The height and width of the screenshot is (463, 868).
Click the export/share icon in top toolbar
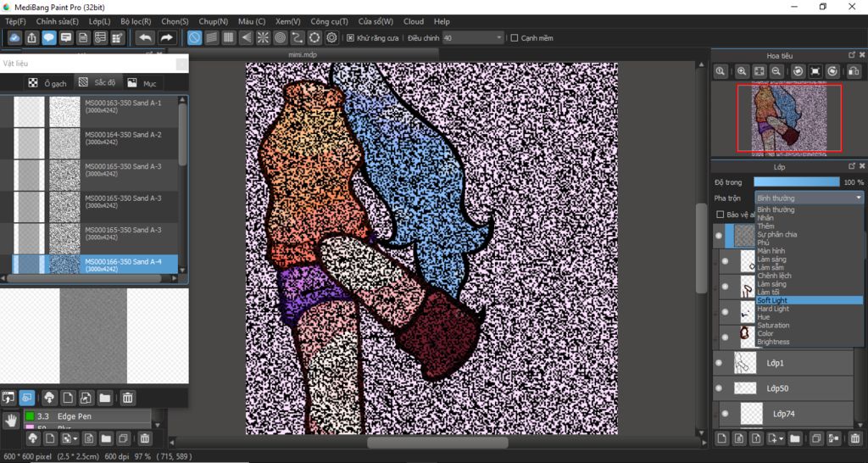click(32, 37)
